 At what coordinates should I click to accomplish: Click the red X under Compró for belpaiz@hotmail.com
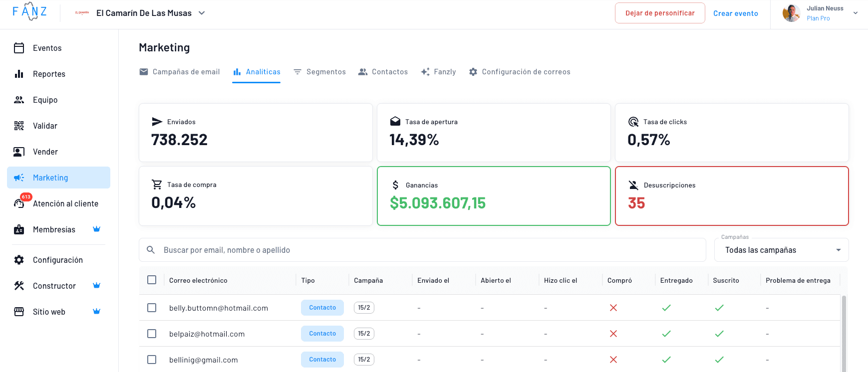(x=613, y=334)
